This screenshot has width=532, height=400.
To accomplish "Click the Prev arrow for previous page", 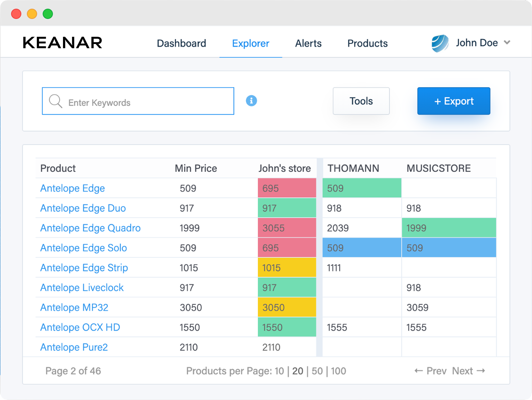I will (419, 371).
